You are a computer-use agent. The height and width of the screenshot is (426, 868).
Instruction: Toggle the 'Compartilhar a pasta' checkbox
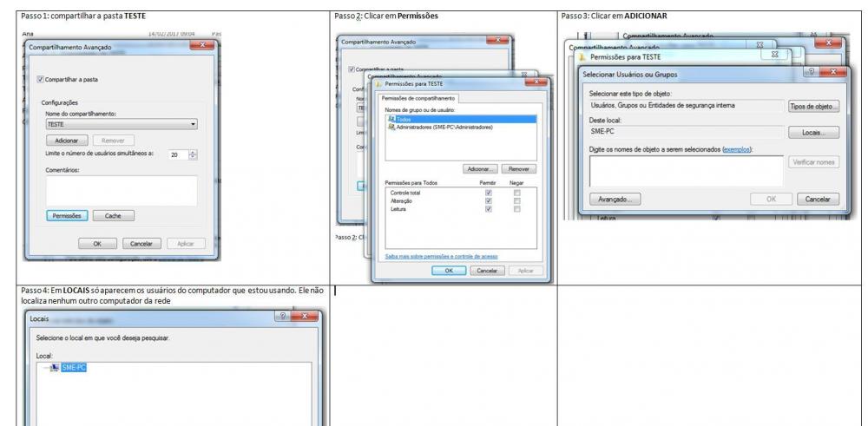[42, 80]
